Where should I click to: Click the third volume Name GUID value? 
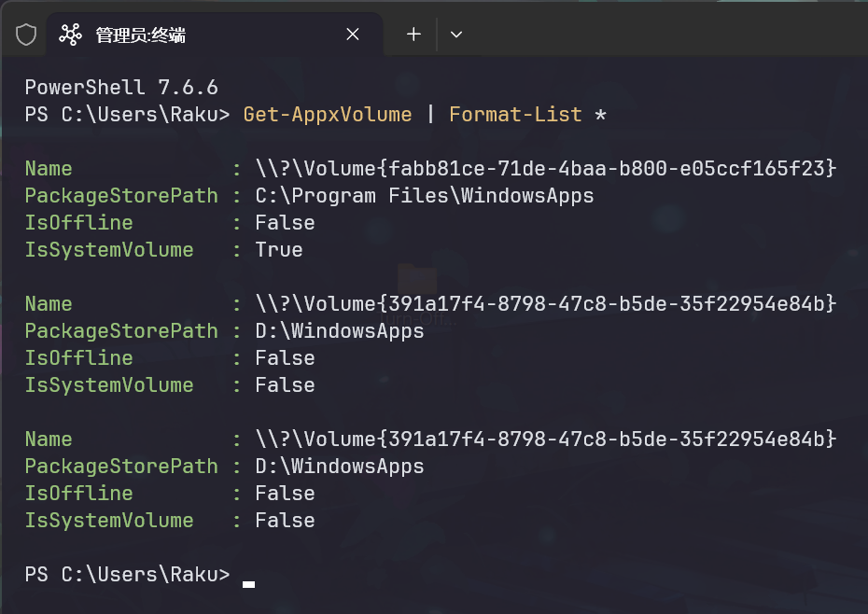click(x=546, y=440)
